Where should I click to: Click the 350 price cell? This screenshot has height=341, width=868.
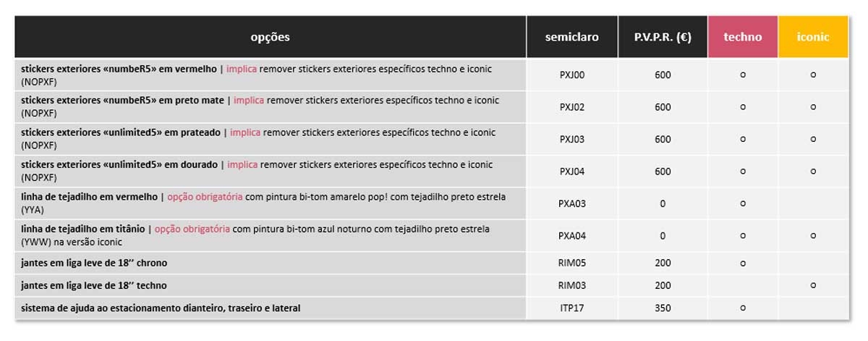[x=663, y=308]
